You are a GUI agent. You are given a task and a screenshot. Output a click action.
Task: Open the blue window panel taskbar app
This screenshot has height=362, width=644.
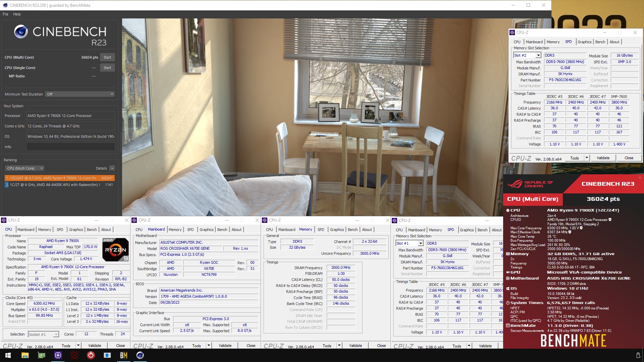(107, 355)
